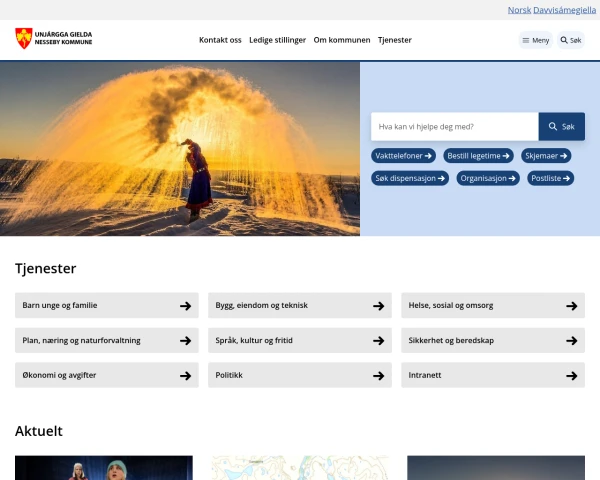The height and width of the screenshot is (480, 600).
Task: Go to Om kommunen in navigation
Action: (x=342, y=40)
